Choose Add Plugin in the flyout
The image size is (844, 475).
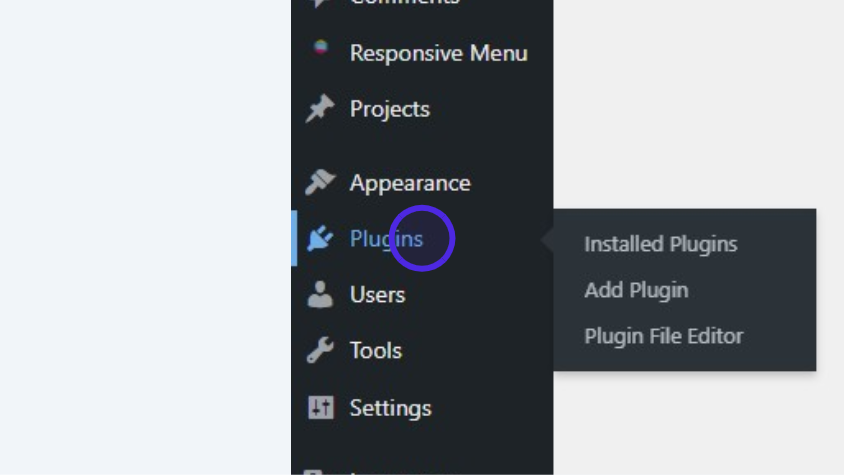(x=636, y=290)
